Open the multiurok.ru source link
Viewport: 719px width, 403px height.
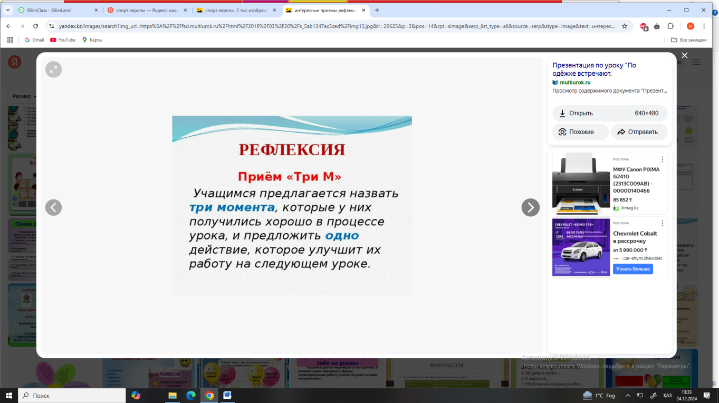pos(579,83)
